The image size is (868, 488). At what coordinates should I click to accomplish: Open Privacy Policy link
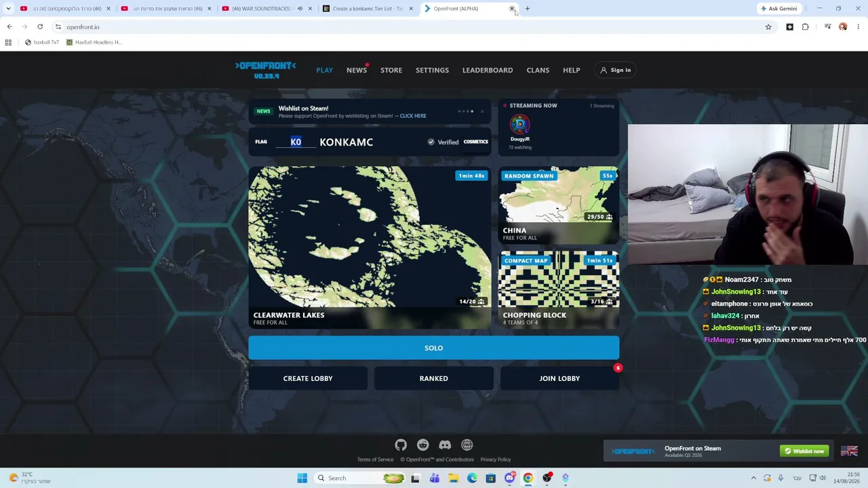click(x=495, y=460)
